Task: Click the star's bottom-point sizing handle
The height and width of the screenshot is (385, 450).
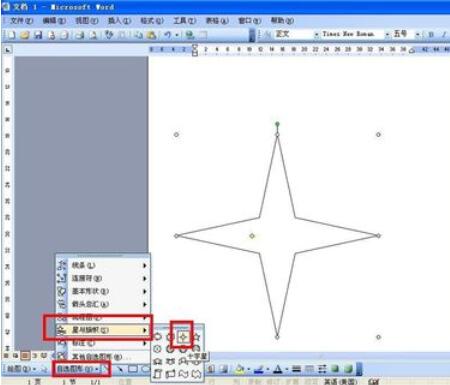Action: (277, 337)
